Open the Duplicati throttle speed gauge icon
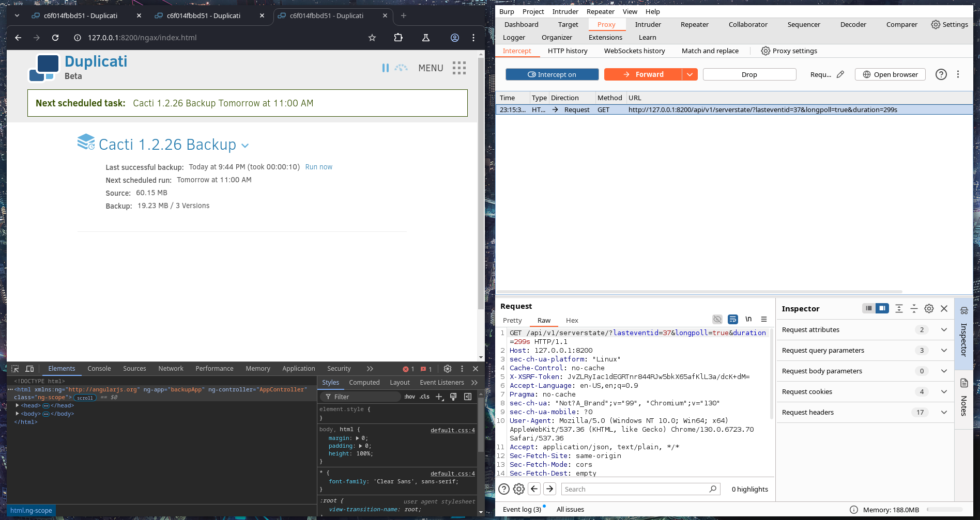Image resolution: width=980 pixels, height=520 pixels. [401, 68]
